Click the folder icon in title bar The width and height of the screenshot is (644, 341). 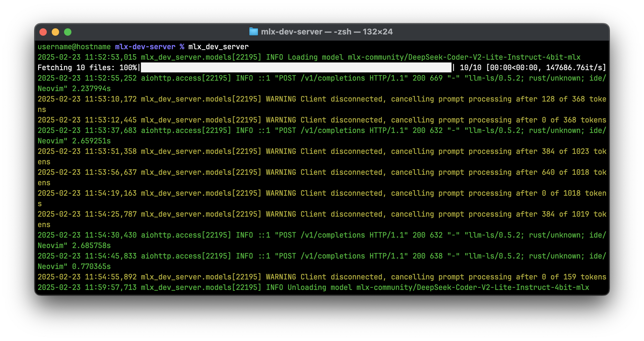point(253,32)
